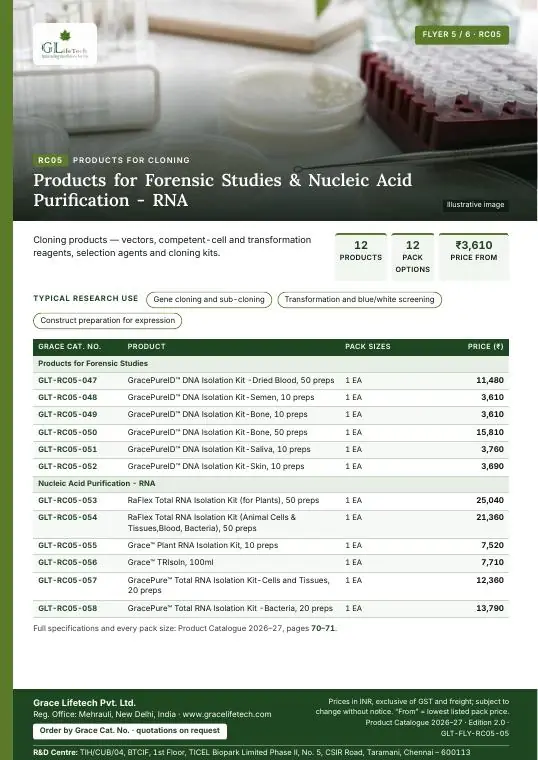The image size is (538, 760).
Task: Click the PRODUCTS FOR CLONING heading label
Action: 131,160
